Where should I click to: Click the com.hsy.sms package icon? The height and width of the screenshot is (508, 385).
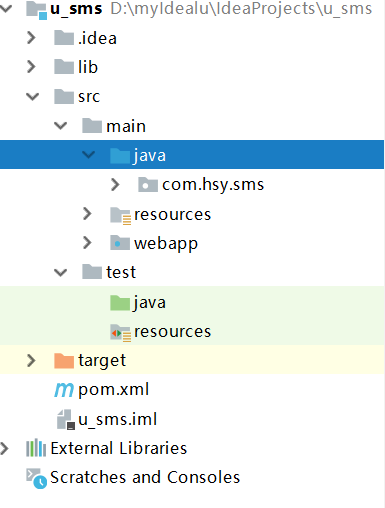148,185
